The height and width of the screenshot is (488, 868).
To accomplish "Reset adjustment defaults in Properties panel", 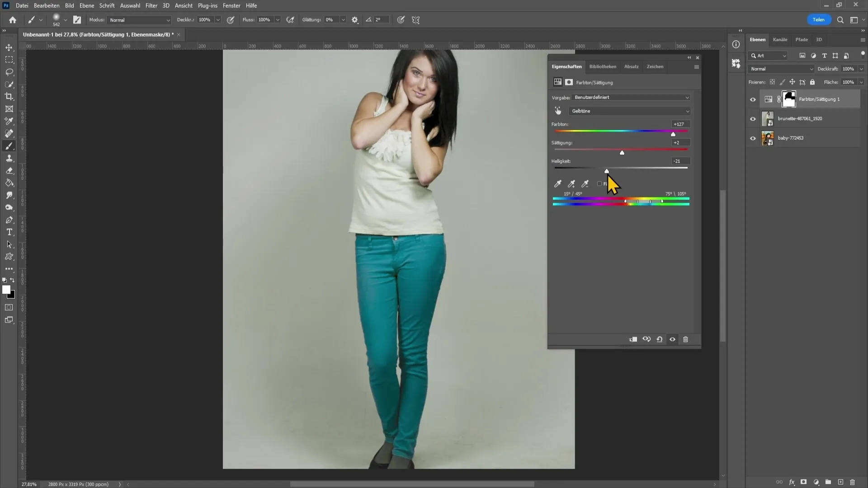I will tap(660, 339).
